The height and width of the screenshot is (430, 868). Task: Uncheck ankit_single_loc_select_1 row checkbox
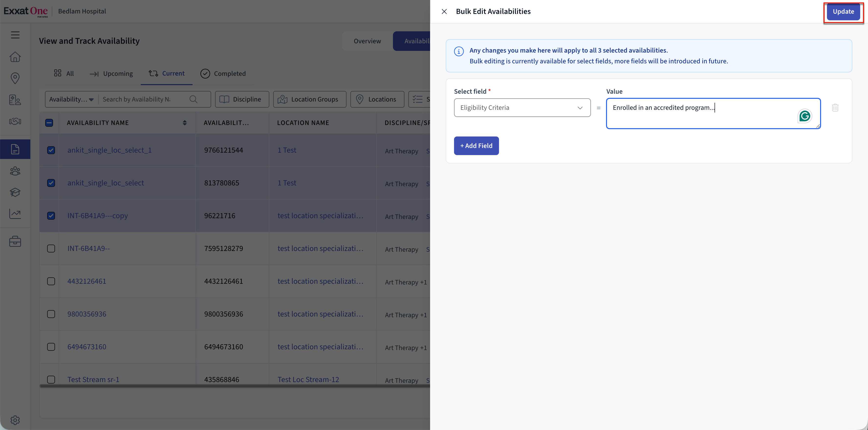[x=51, y=150]
